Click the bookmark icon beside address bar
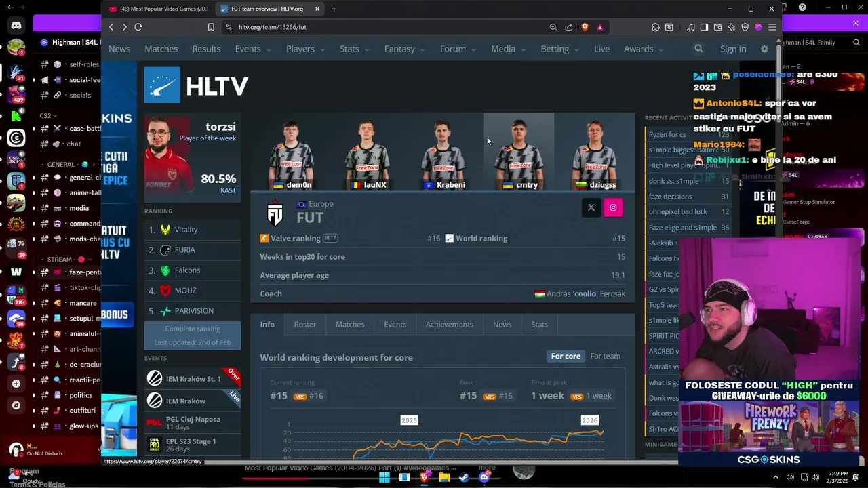Screen dimensions: 868x488 [x=211, y=27]
